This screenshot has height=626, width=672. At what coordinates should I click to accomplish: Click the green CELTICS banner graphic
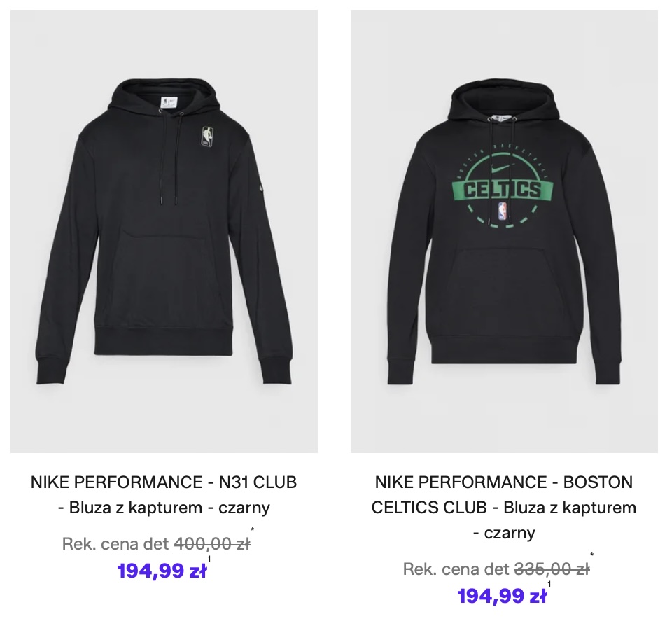[x=502, y=190]
